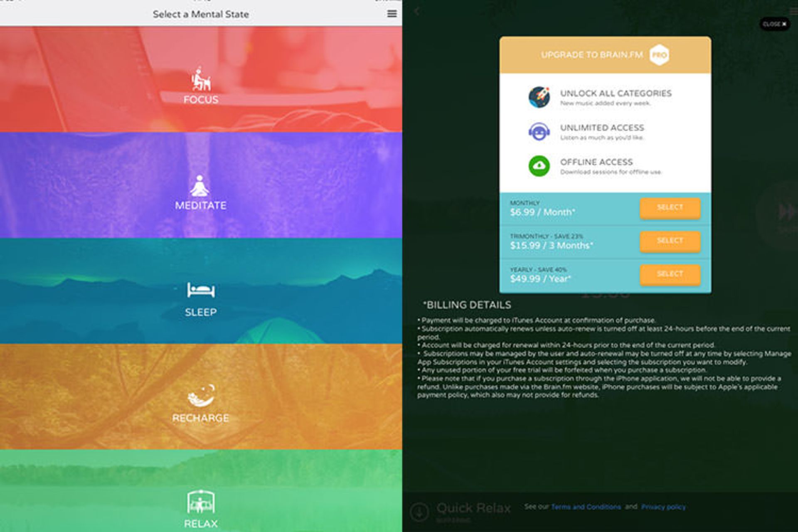
Task: Click the headphones Unlimited Access icon
Action: 539,132
